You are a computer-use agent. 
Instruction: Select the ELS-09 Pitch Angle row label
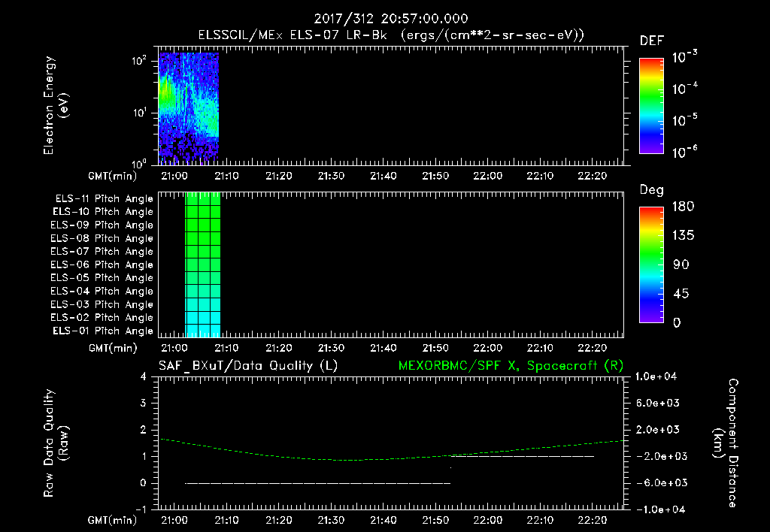[x=102, y=225]
